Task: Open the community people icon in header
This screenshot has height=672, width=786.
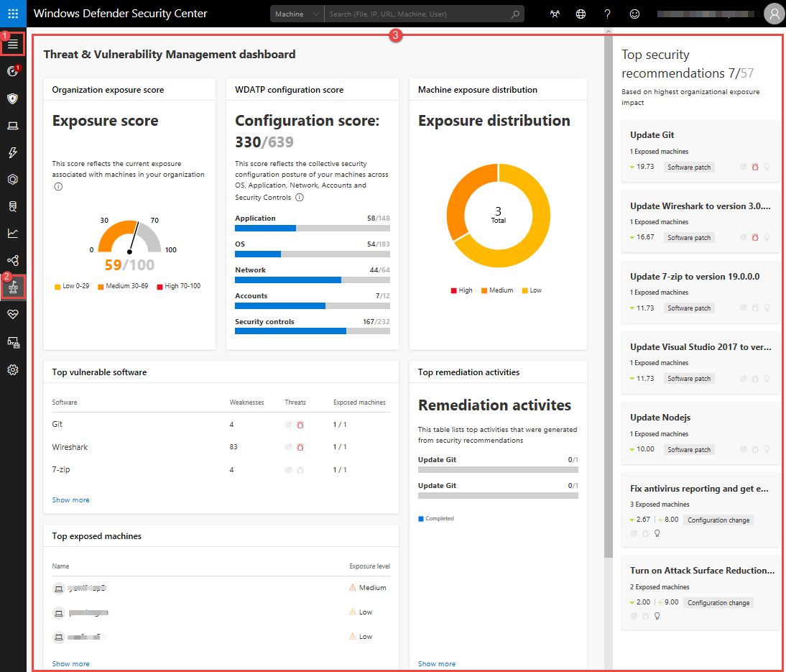Action: pos(555,14)
